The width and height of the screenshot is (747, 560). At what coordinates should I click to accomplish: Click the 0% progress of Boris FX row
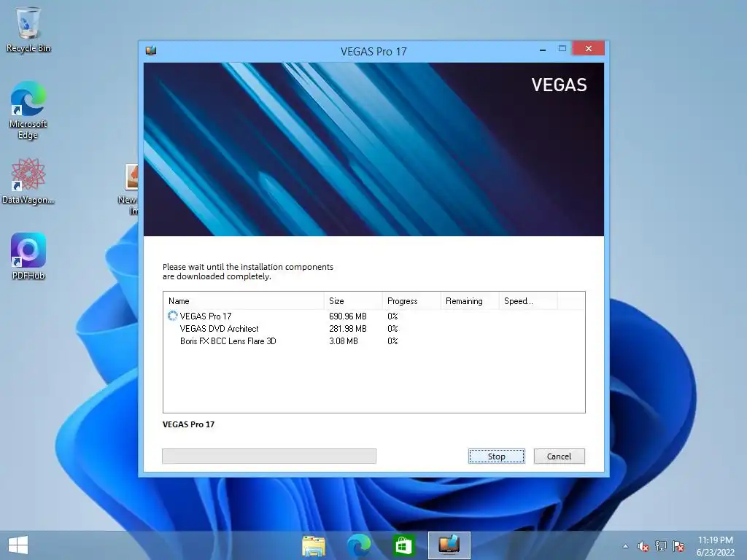pos(392,341)
